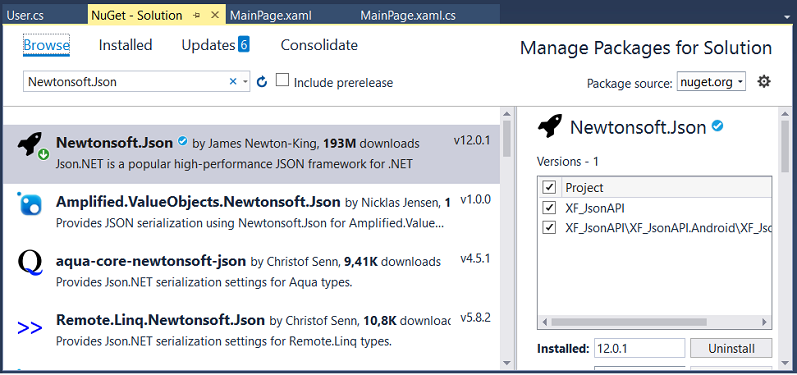Viewport: 797px width, 375px height.
Task: Open the Package source dropdown
Action: pyautogui.click(x=711, y=82)
